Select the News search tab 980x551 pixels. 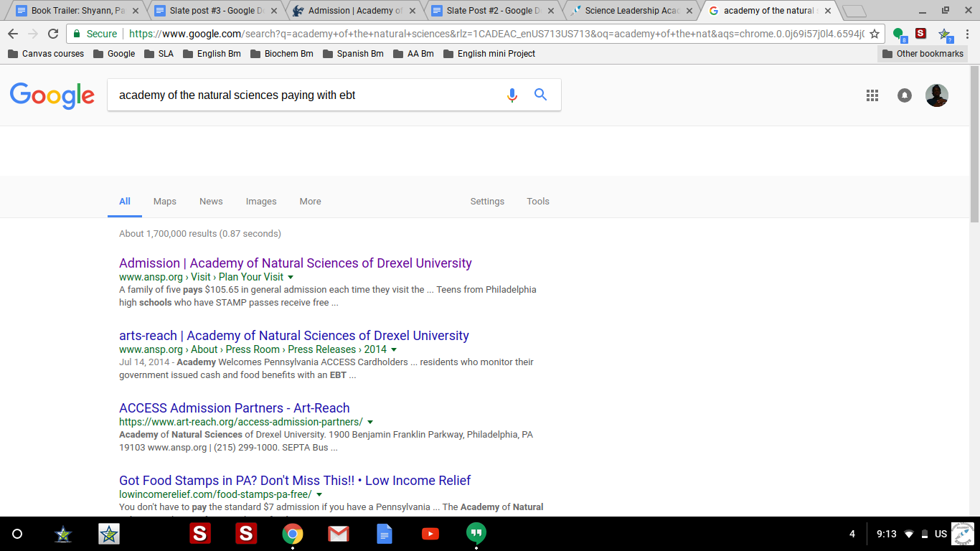pos(211,202)
